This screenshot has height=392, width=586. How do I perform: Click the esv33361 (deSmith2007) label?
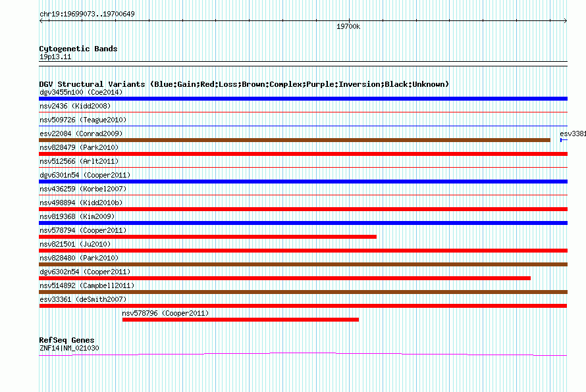(83, 299)
